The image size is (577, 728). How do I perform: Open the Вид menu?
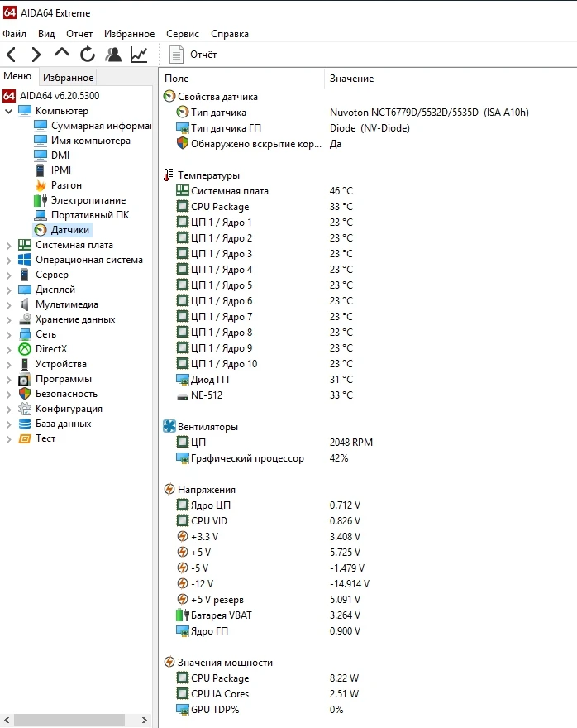pyautogui.click(x=46, y=34)
